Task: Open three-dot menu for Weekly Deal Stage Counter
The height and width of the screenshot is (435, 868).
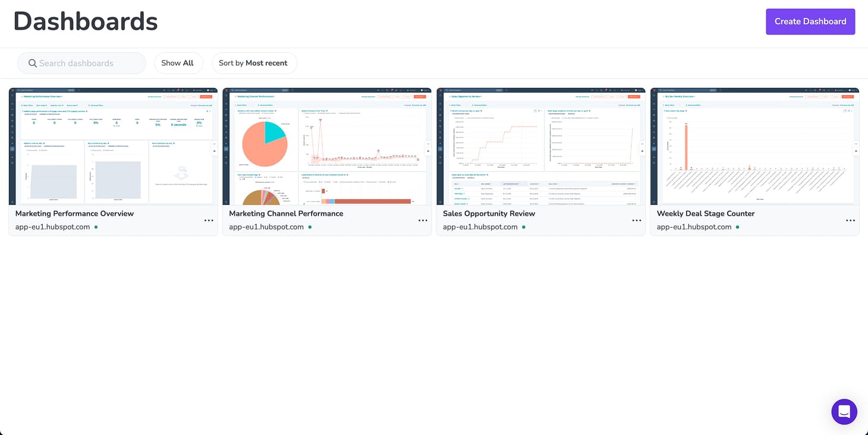Action: [x=851, y=220]
